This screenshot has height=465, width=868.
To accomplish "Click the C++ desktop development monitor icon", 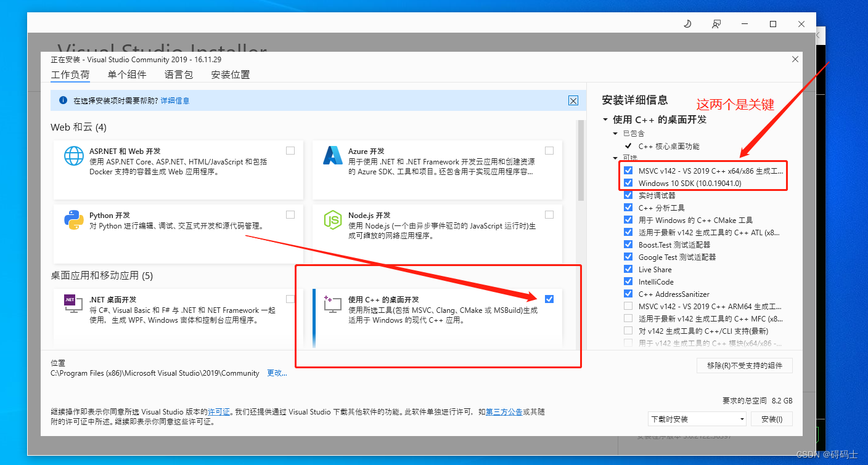I will [333, 304].
